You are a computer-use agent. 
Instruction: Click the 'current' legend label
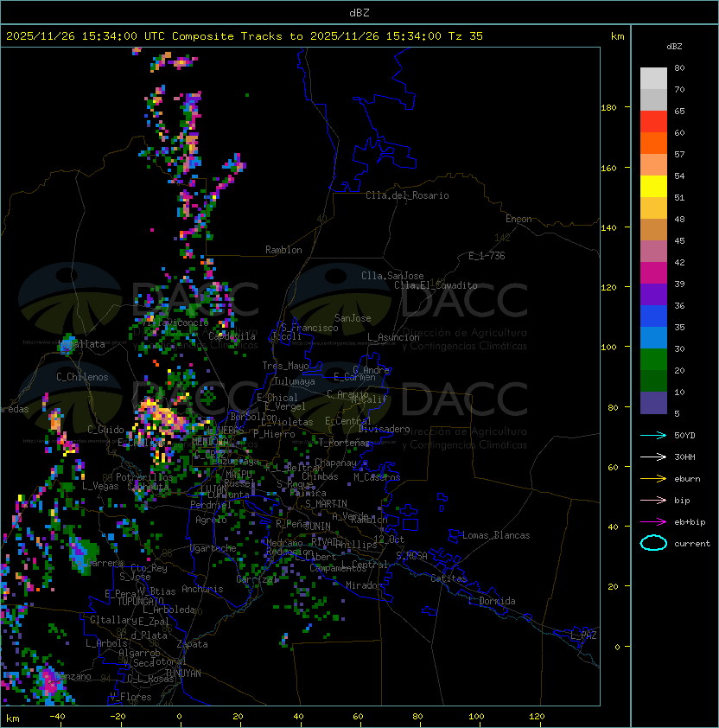coord(692,544)
